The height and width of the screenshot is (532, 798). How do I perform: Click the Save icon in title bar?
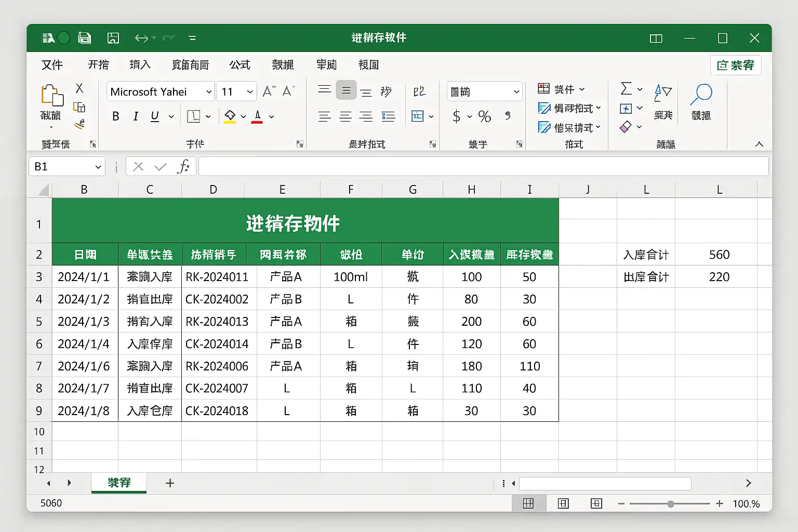(85, 38)
